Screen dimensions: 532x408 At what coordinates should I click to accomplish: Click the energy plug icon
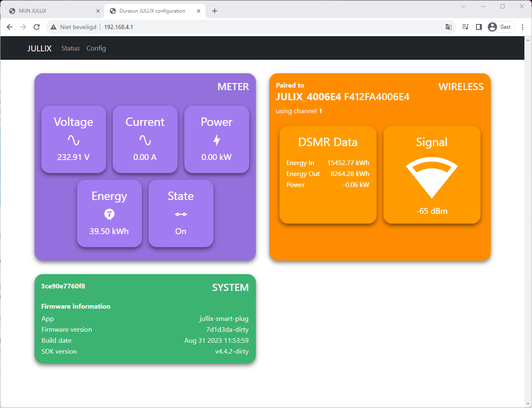click(109, 214)
